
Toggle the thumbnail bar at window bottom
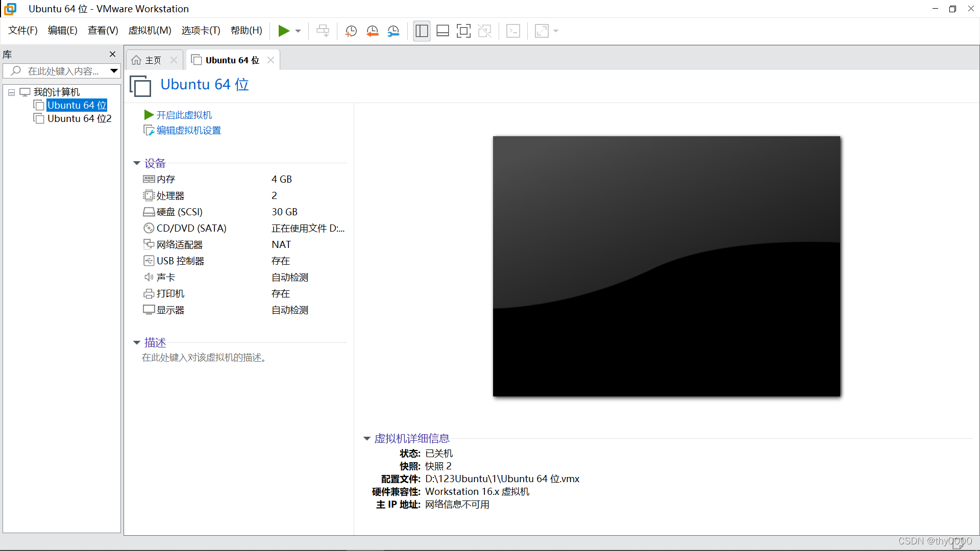coord(443,31)
